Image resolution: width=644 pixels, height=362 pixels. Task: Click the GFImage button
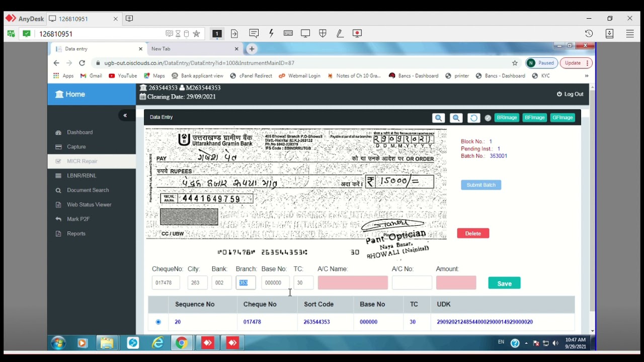(562, 118)
